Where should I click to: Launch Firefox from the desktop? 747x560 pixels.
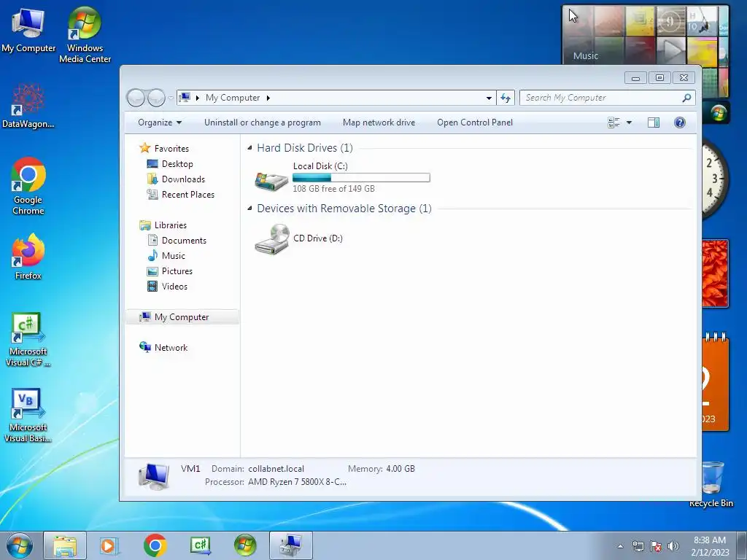point(28,256)
